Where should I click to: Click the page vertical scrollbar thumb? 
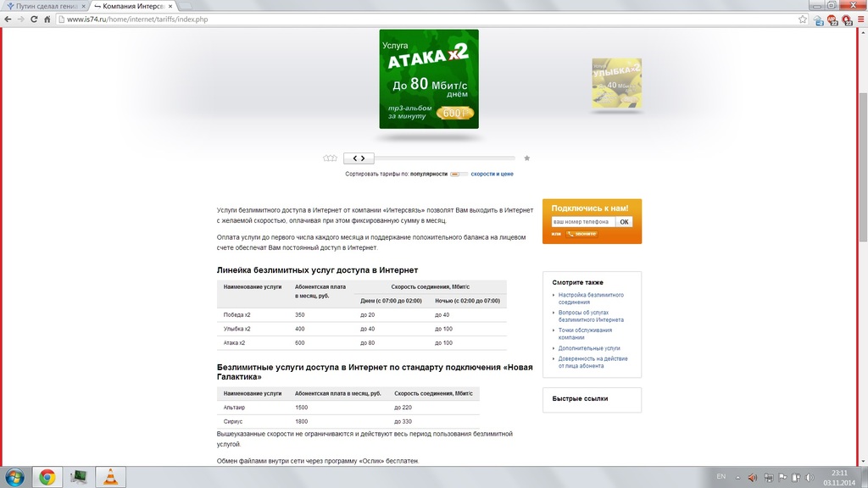coord(863,167)
